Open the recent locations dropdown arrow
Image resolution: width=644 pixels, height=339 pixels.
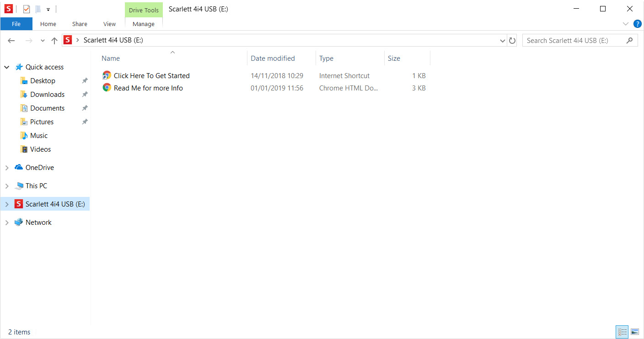coord(43,41)
